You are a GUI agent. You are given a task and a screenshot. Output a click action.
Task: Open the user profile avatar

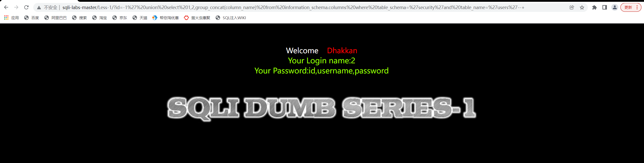(x=615, y=8)
